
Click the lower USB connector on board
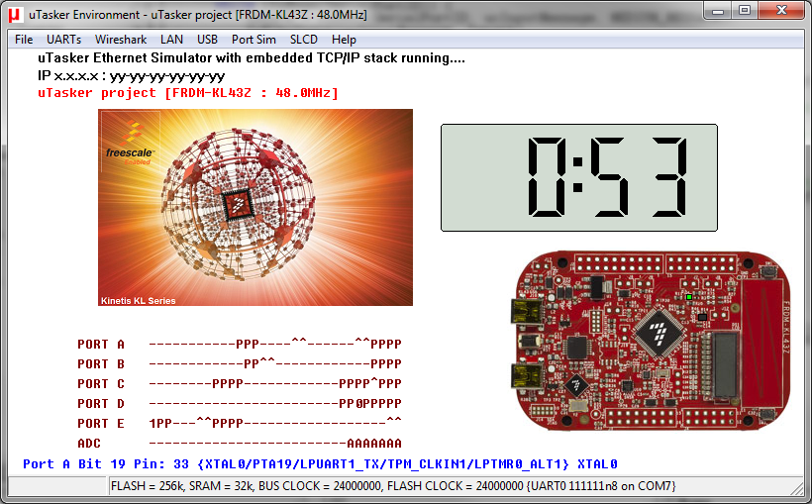527,376
